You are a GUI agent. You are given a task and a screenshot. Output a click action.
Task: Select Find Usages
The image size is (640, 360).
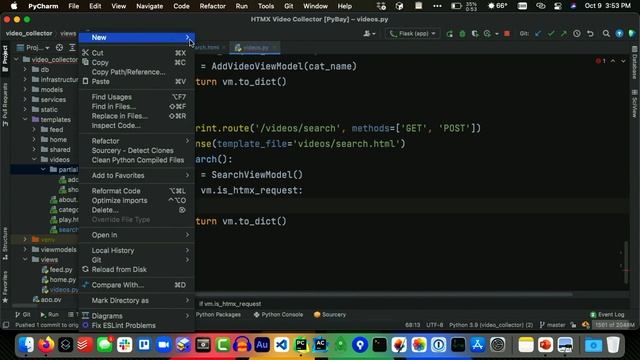[x=136, y=97]
